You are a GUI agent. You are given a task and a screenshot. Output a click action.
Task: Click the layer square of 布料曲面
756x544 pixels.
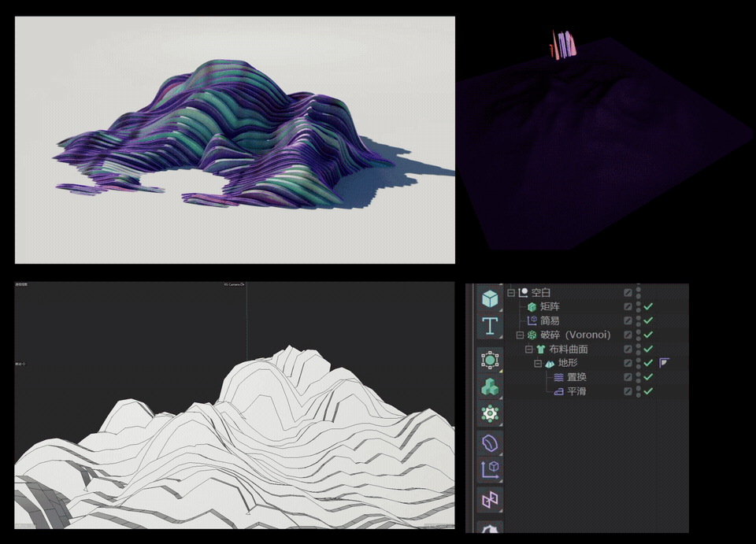[628, 349]
